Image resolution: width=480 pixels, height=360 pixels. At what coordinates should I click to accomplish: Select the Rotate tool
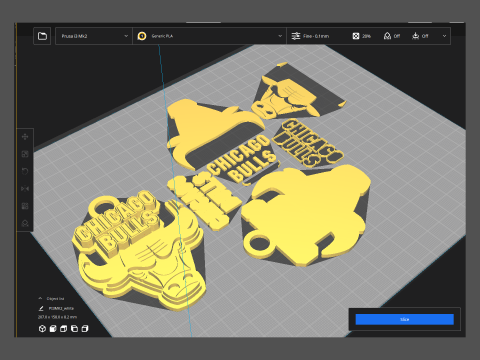point(25,171)
